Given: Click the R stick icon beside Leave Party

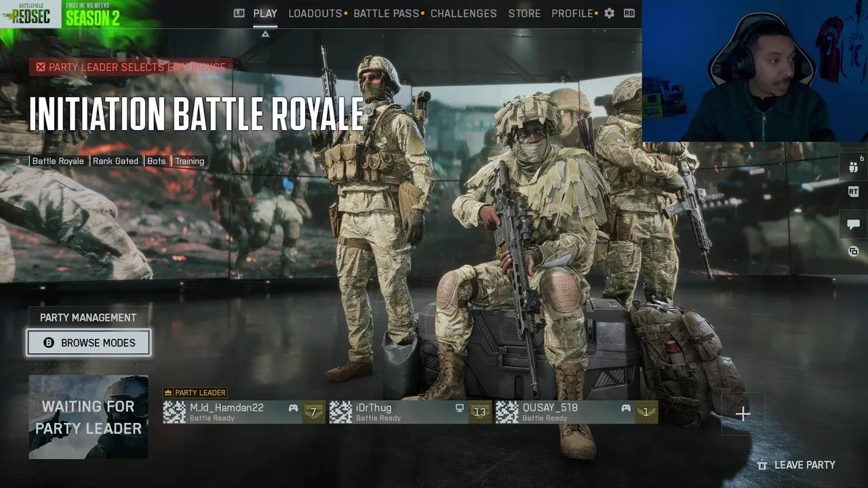Looking at the screenshot, I should (762, 465).
